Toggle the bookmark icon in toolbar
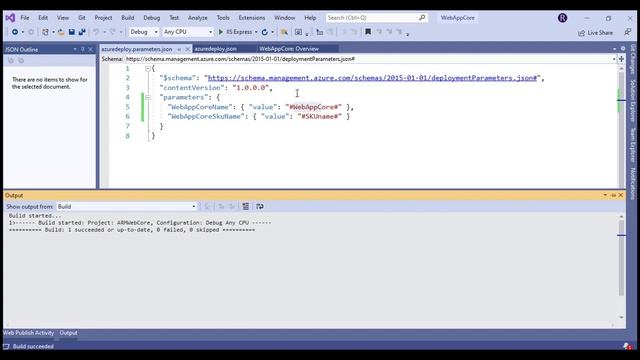Image resolution: width=640 pixels, height=360 pixels. click(x=368, y=32)
